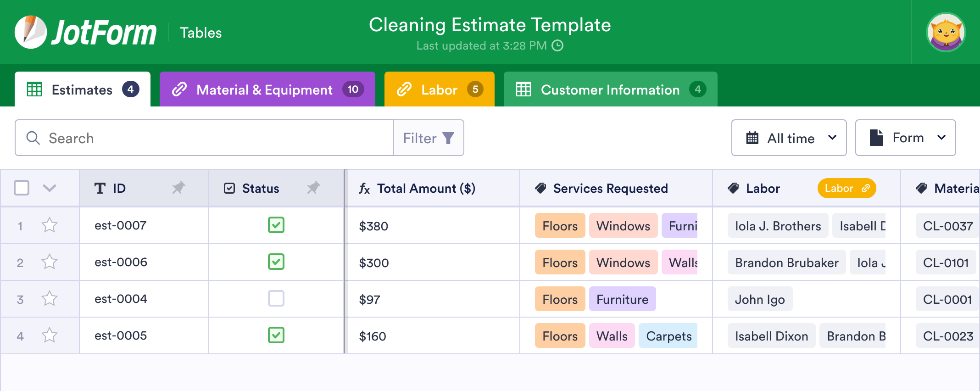Viewport: 980px width, 391px height.
Task: Star the est-0005 row
Action: pos(50,335)
